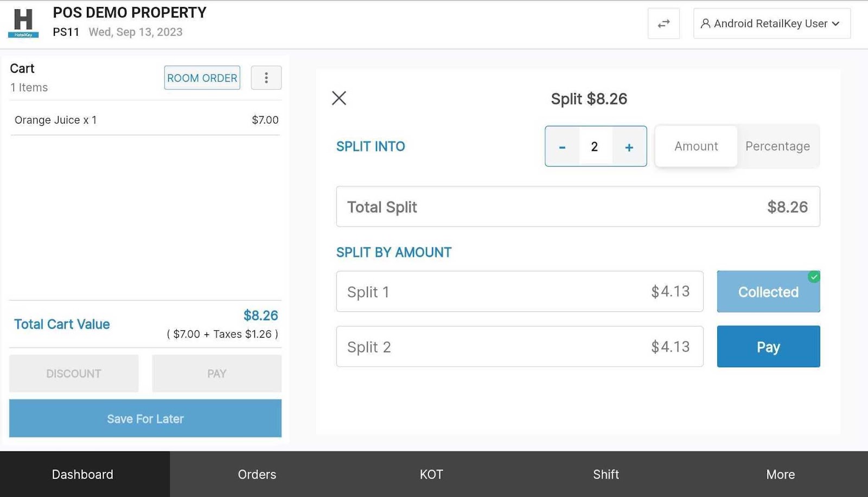Switch split mode to Amount

[x=696, y=146]
